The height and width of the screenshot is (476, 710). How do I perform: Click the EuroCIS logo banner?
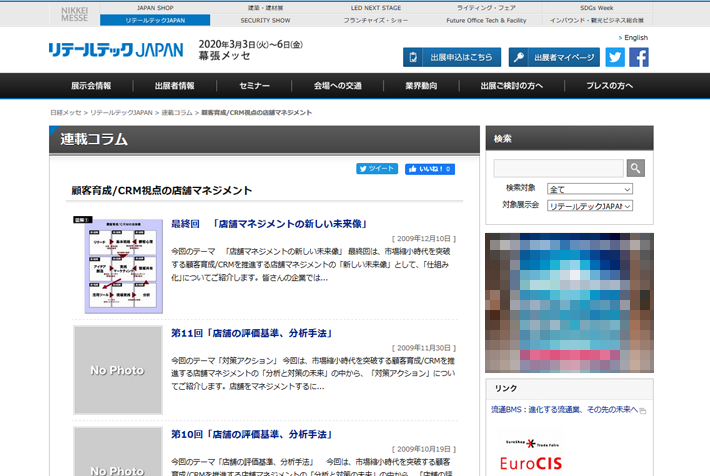(531, 455)
